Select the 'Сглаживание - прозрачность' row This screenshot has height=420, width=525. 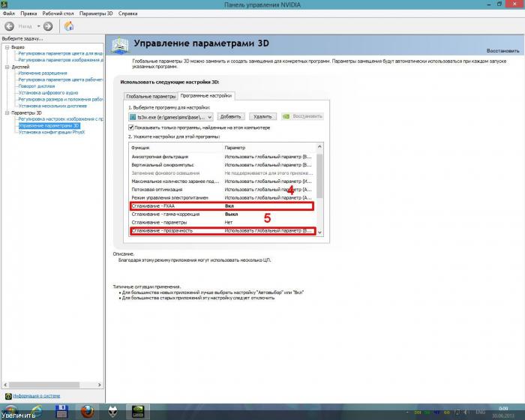pyautogui.click(x=223, y=231)
